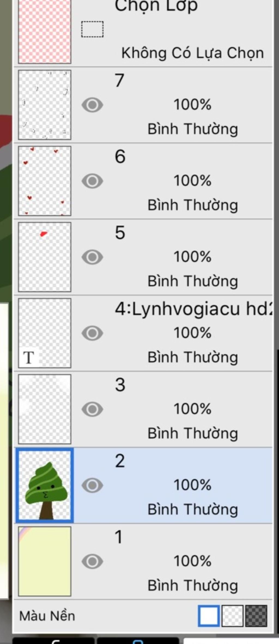Select the pink selection layer thumbnail
The height and width of the screenshot is (644, 279).
45,31
